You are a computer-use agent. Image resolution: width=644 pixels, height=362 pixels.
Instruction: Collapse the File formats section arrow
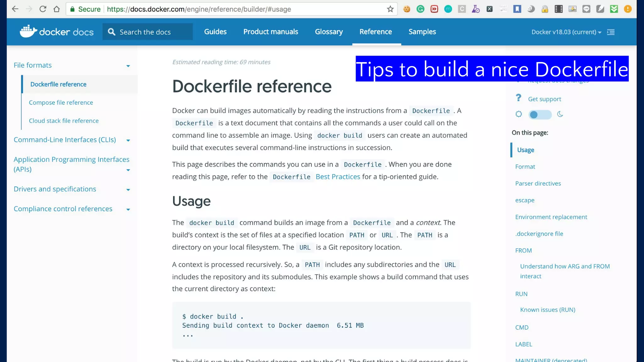point(128,66)
